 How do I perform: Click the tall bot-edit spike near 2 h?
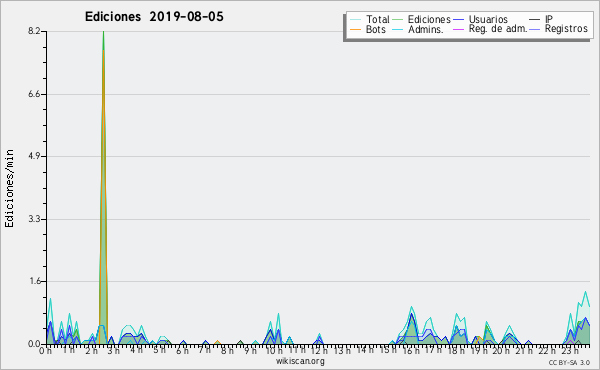click(103, 187)
